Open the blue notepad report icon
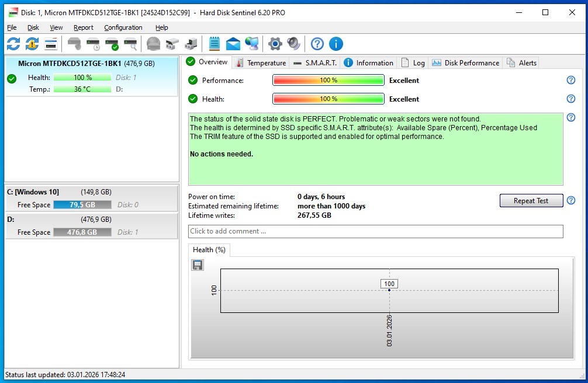This screenshot has height=383, width=588. [214, 44]
